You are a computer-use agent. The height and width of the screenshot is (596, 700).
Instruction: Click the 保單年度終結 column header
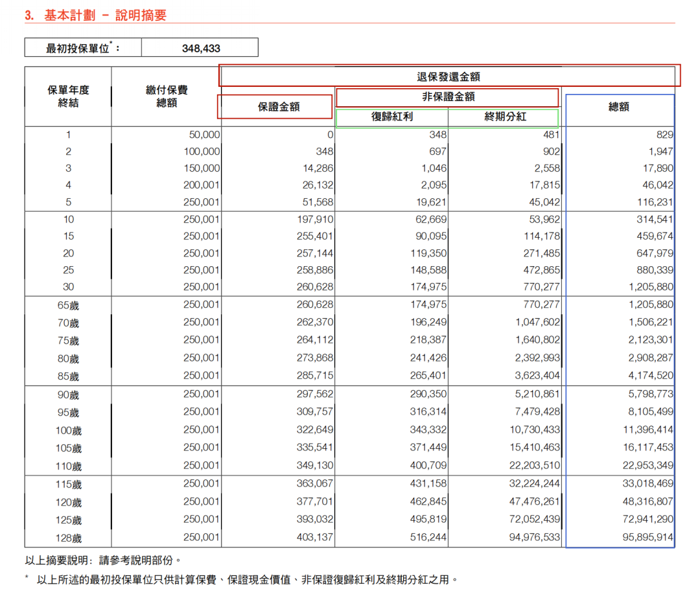68,97
